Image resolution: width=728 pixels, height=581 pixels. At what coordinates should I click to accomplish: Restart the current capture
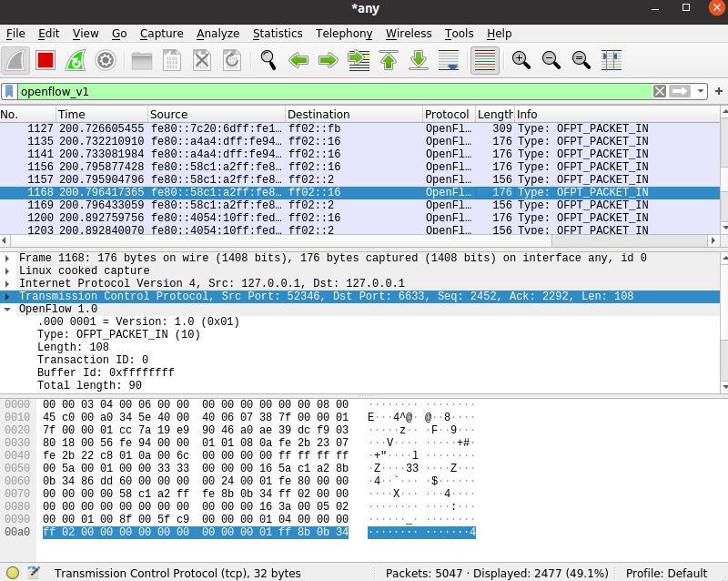point(76,60)
